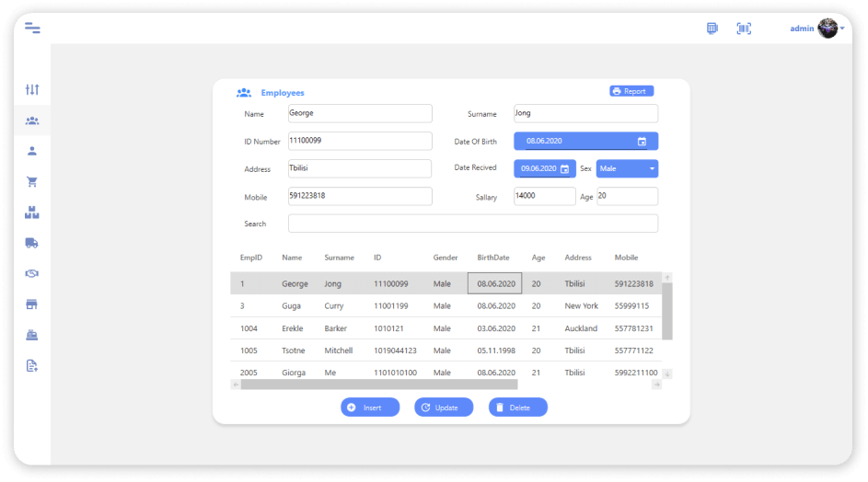The width and height of the screenshot is (868, 482).
Task: Click the Surname input field
Action: pyautogui.click(x=585, y=113)
